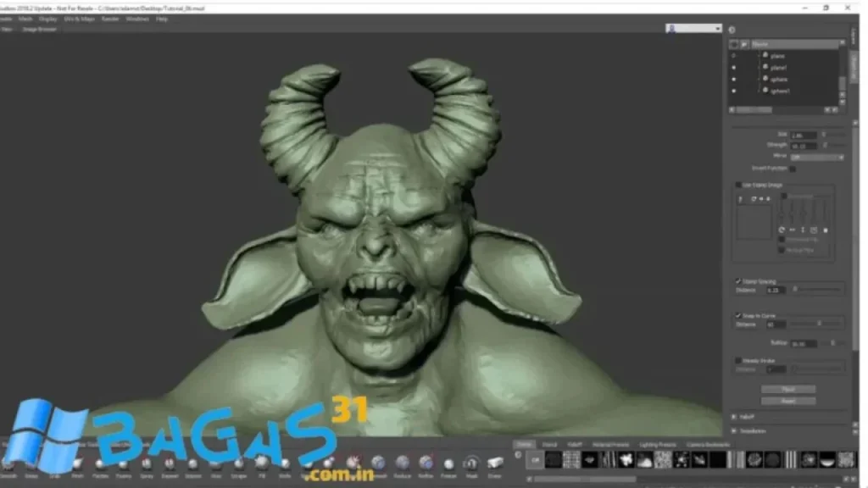Switch to the Material Presets tab

click(610, 444)
